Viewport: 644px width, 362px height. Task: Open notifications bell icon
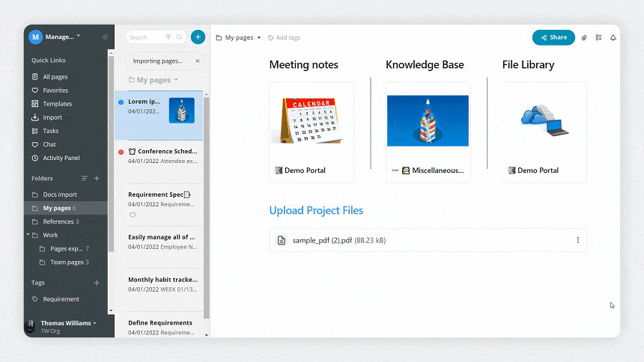[613, 37]
